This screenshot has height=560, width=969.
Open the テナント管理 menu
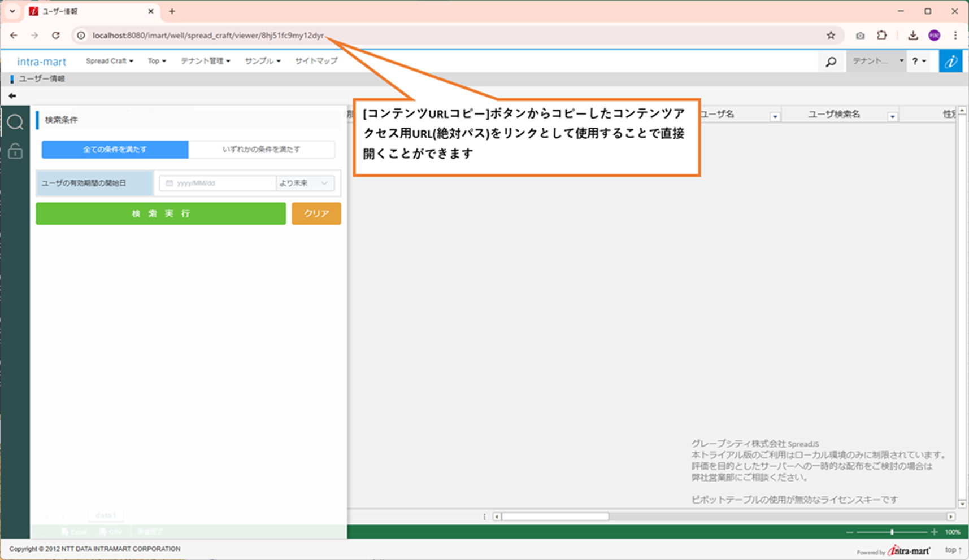[x=205, y=61]
